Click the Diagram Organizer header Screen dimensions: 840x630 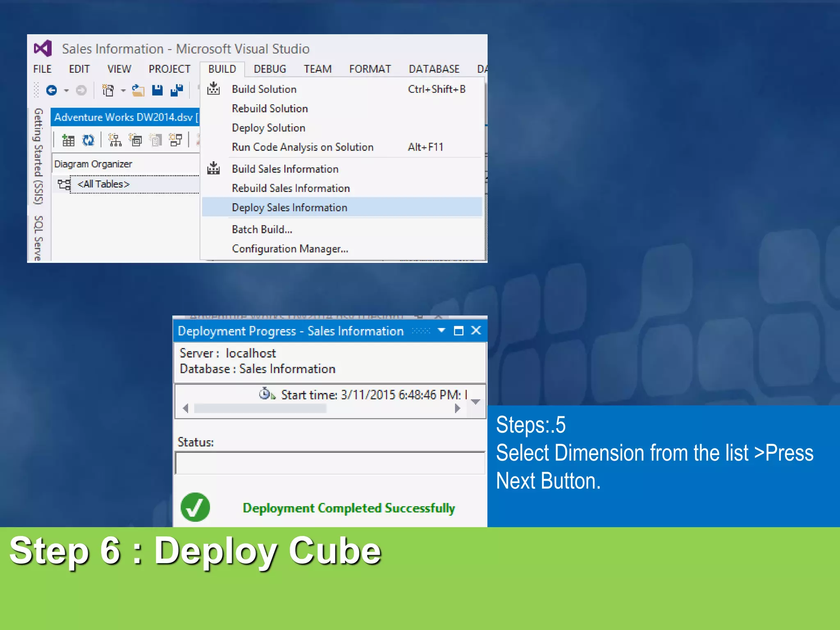coord(126,164)
